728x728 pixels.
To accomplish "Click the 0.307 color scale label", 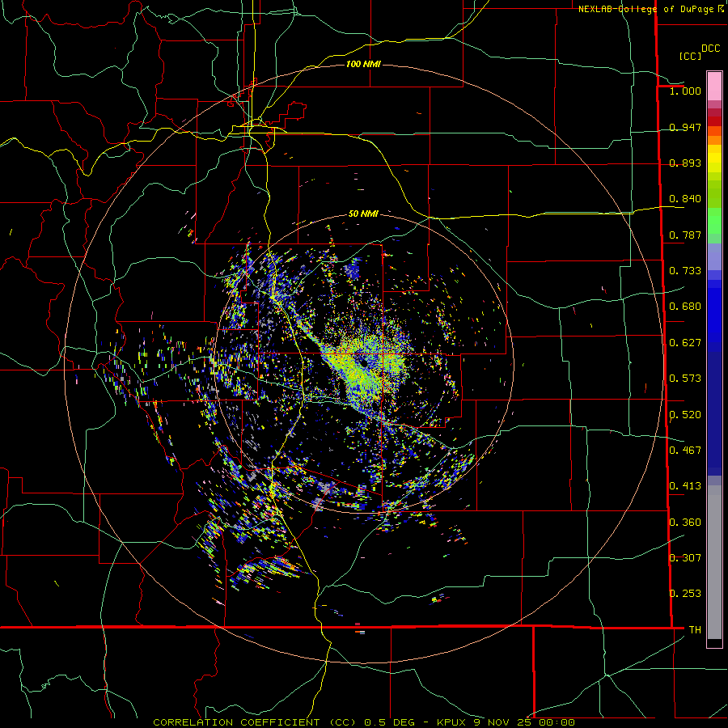I will tap(685, 557).
